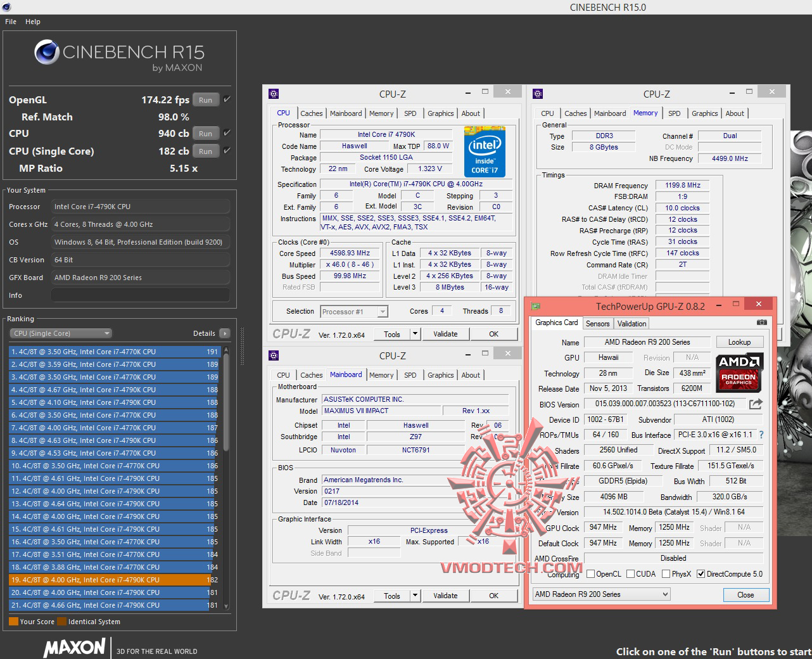
Task: Enable the PhysX checkbox in GPU-Z
Action: (666, 574)
